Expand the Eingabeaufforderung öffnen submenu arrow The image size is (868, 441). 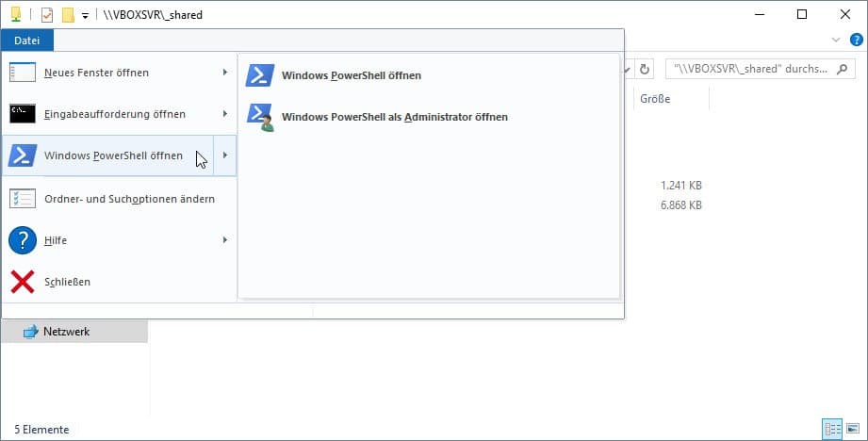pos(224,114)
